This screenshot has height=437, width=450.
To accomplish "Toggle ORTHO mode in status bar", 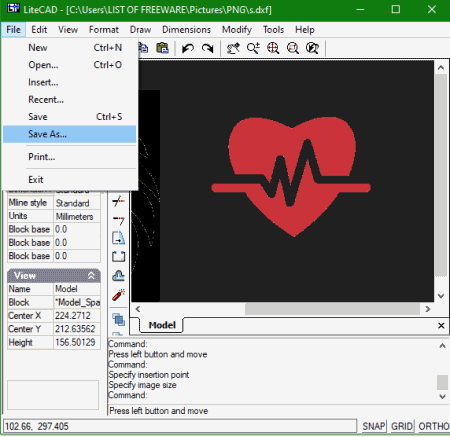I will coord(434,426).
